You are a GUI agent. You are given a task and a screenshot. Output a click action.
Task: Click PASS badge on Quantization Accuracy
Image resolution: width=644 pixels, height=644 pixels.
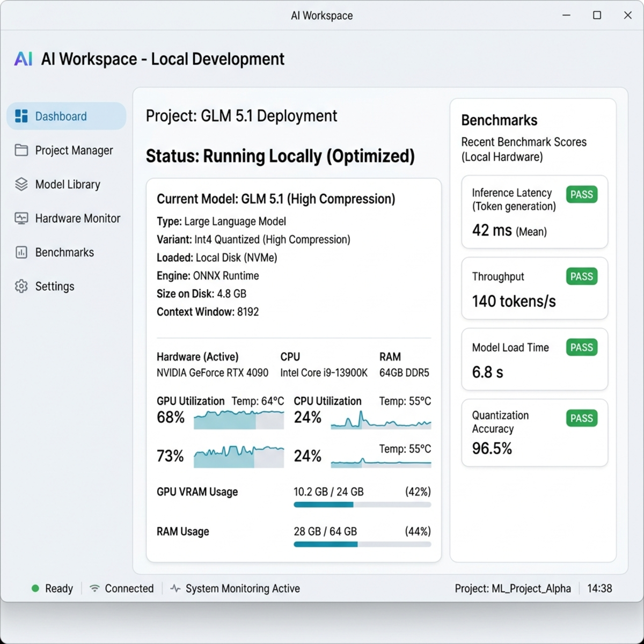582,418
